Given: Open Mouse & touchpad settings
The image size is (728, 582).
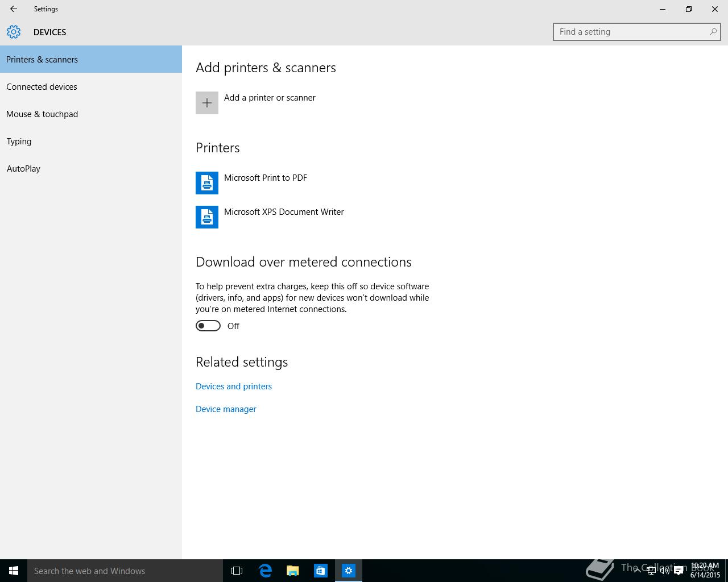Looking at the screenshot, I should click(x=91, y=114).
